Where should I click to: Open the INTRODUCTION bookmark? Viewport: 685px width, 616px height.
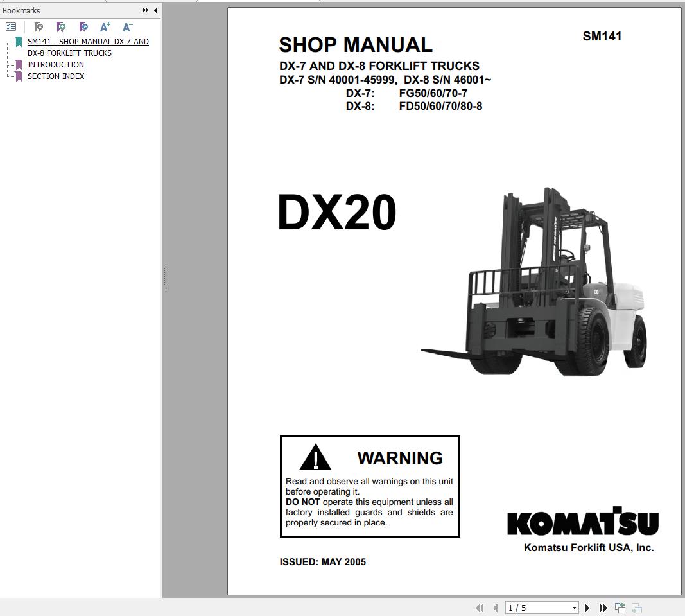click(x=55, y=65)
